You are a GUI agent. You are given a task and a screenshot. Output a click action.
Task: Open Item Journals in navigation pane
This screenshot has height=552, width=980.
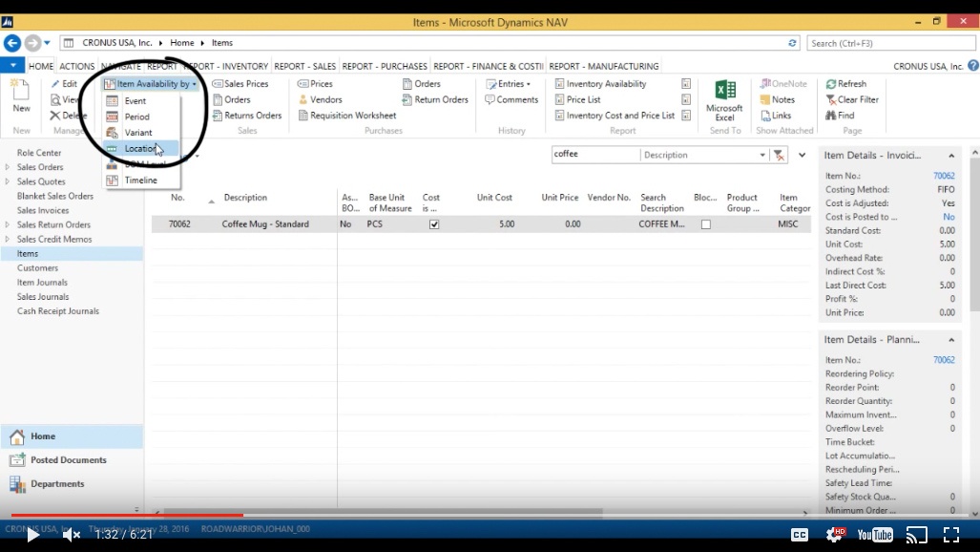42,283
